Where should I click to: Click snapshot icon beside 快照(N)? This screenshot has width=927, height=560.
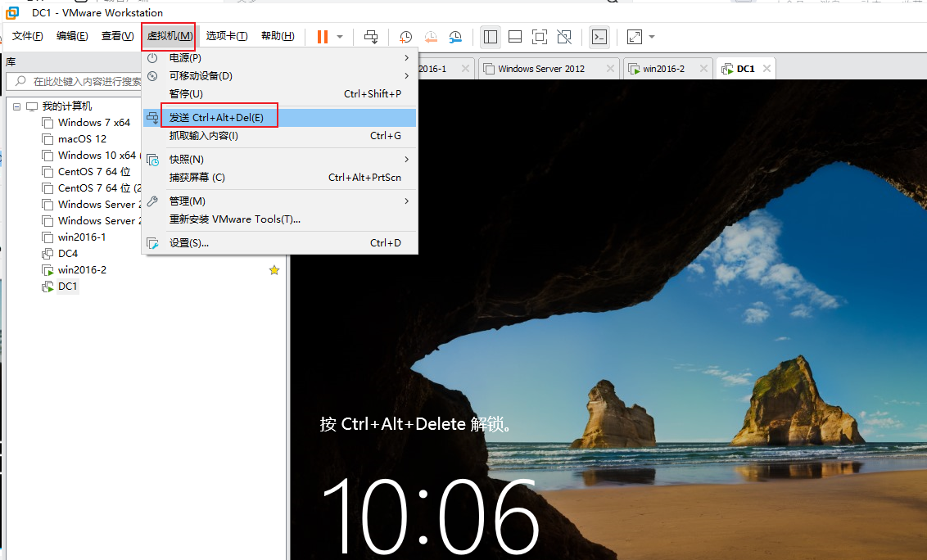pos(152,160)
